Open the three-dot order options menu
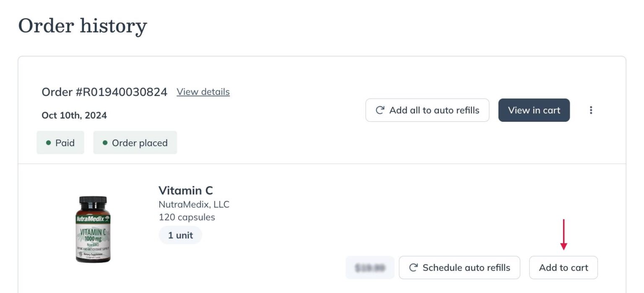 [591, 110]
